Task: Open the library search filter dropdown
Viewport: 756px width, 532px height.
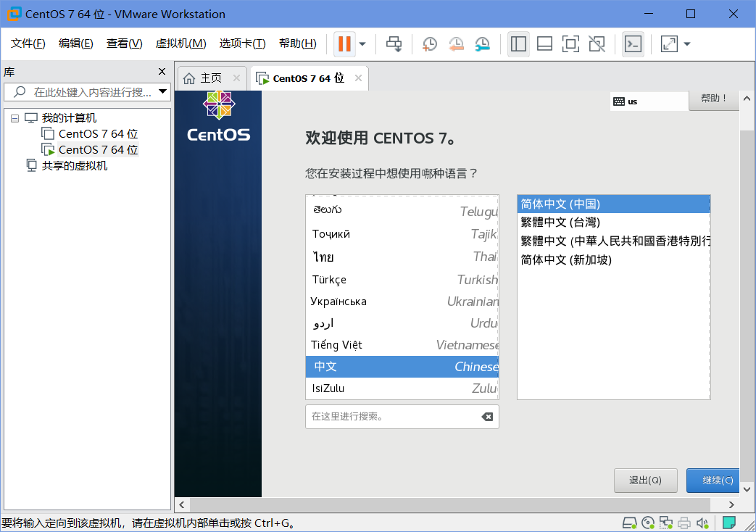Action: point(163,91)
